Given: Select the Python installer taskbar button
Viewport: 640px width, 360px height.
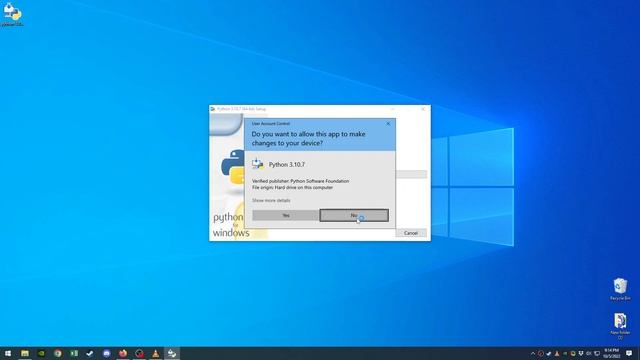Looking at the screenshot, I should (172, 353).
